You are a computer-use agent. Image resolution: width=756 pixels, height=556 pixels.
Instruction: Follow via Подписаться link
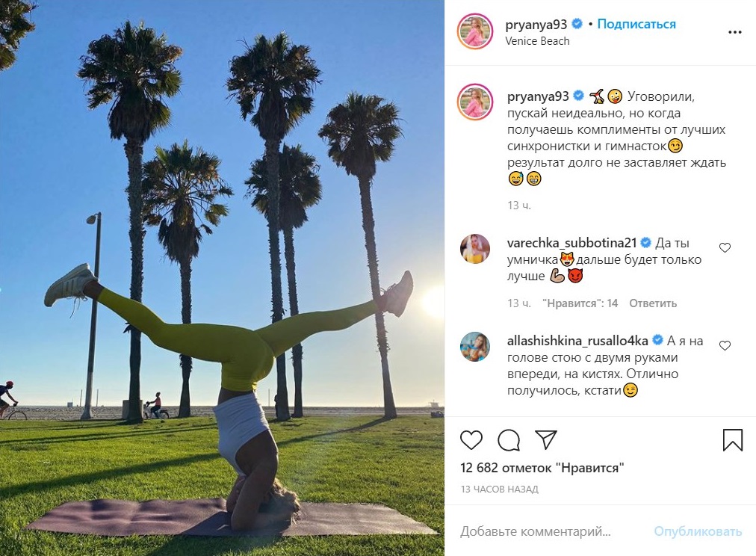[x=636, y=24]
